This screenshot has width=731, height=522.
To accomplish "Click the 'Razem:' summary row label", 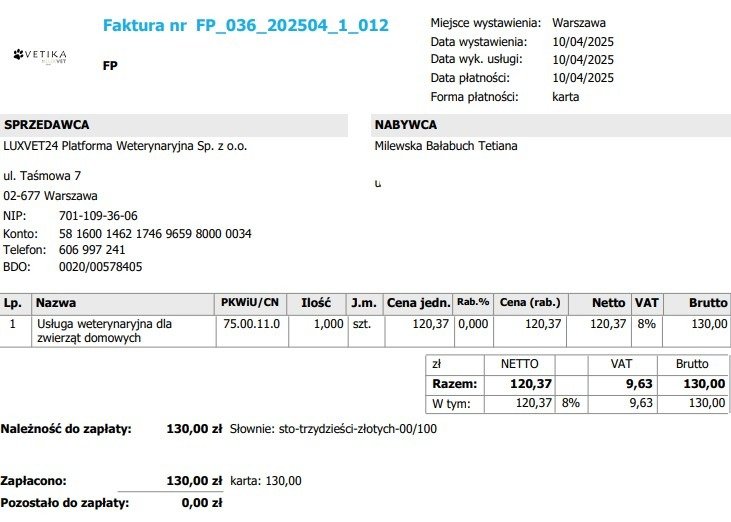I will (455, 384).
